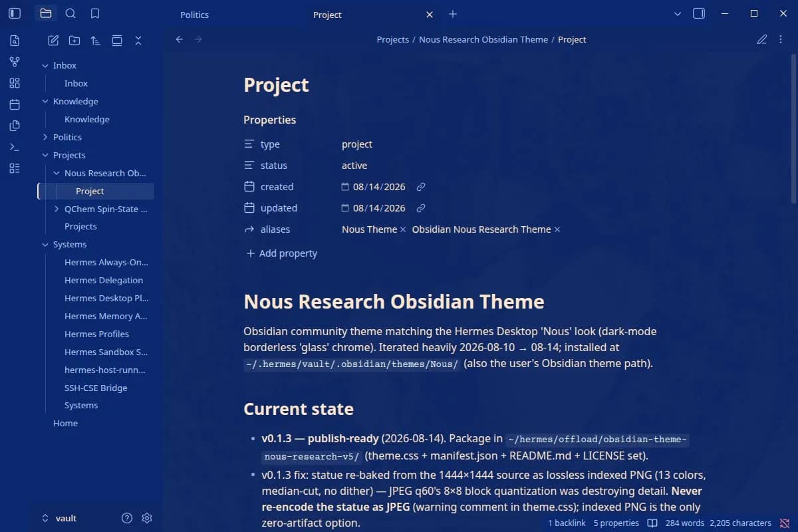Screen dimensions: 798x532
Task: Open the tab list dropdown chevron
Action: pos(678,13)
